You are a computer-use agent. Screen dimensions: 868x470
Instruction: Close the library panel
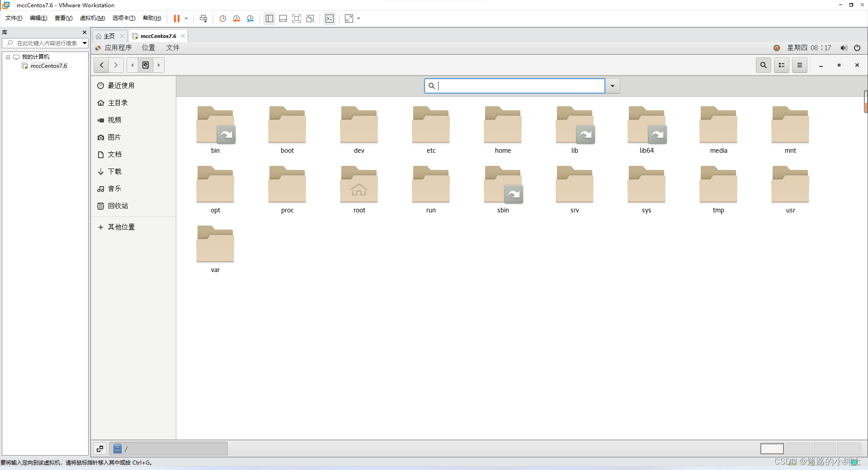tap(84, 32)
